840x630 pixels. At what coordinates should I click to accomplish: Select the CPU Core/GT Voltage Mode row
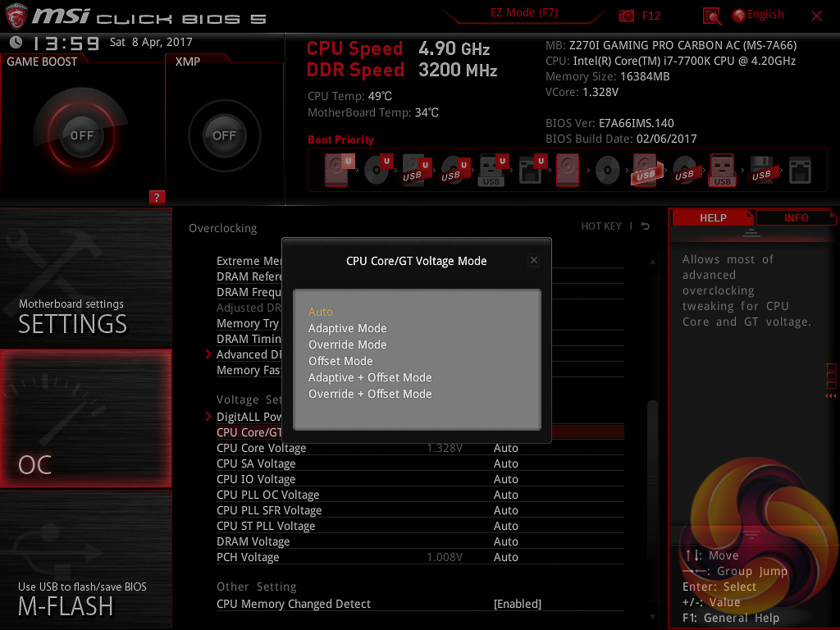(x=420, y=432)
